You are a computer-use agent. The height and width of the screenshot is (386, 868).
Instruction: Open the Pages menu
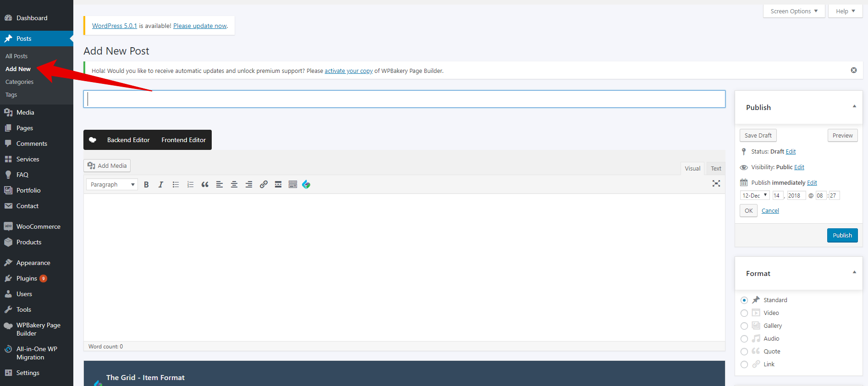[x=37, y=128]
